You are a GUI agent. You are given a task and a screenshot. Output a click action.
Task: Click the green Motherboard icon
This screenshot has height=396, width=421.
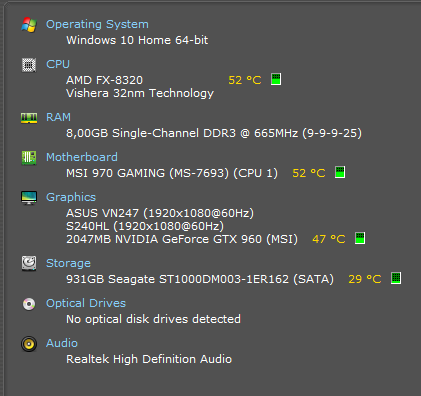click(29, 158)
